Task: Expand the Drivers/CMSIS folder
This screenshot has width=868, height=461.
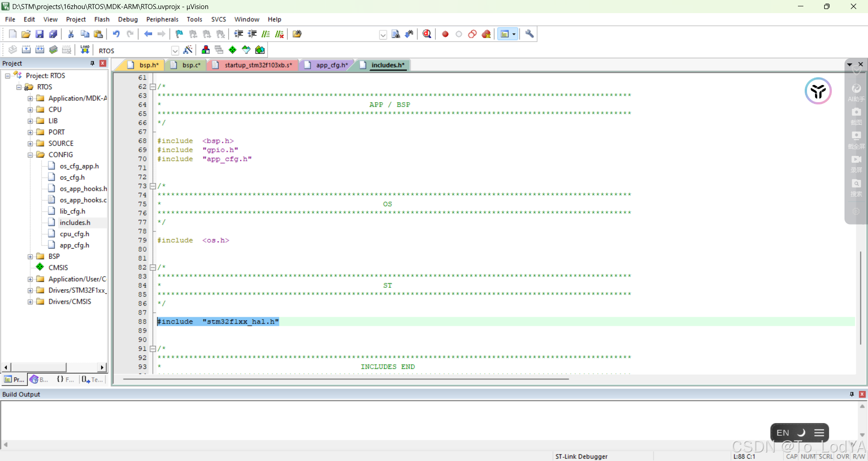Action: [30, 302]
